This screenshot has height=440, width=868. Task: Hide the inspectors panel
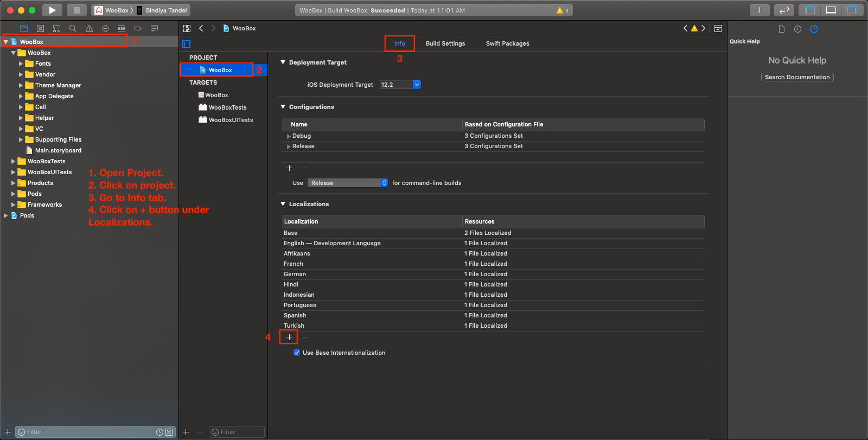[852, 10]
